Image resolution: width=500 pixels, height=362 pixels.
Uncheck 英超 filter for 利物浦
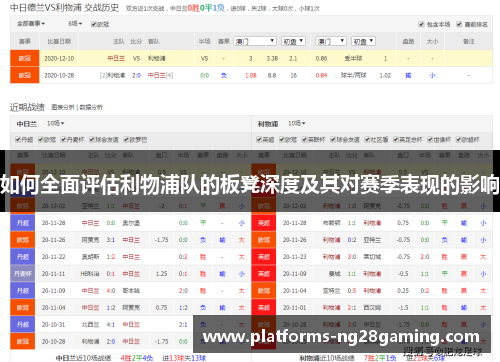[x=259, y=139]
